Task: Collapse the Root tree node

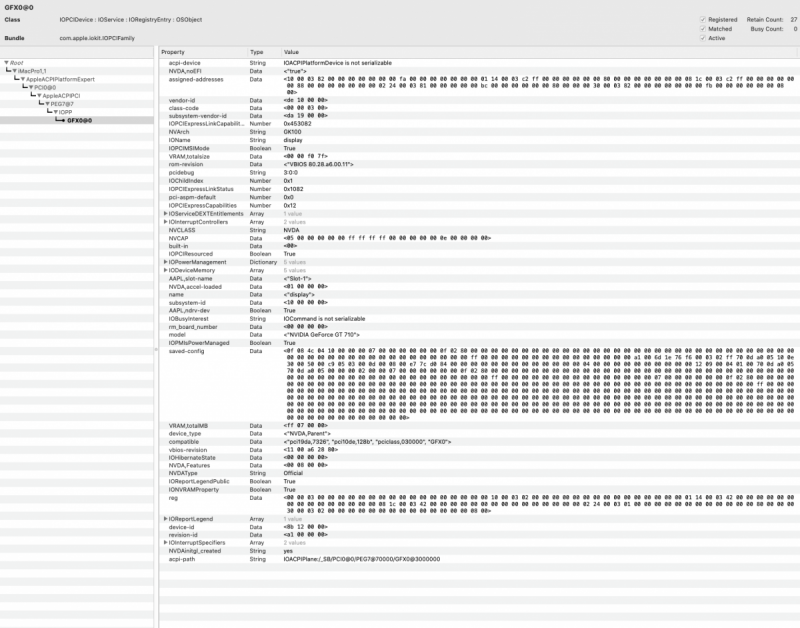Action: [x=6, y=63]
